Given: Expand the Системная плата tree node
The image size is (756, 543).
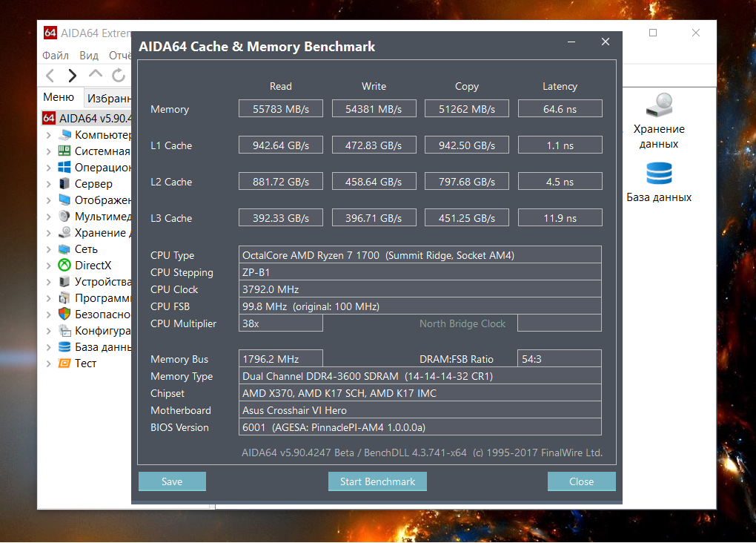Looking at the screenshot, I should 49,151.
